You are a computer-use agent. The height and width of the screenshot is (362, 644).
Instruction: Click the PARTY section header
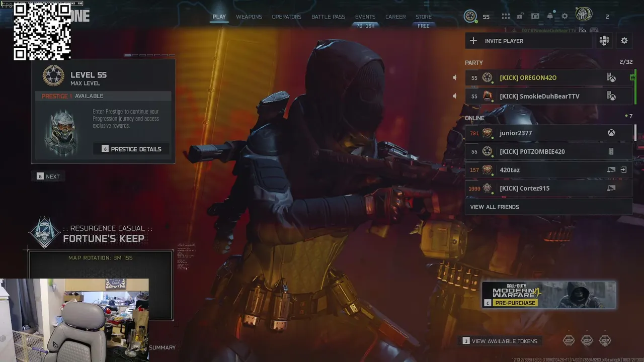point(474,63)
